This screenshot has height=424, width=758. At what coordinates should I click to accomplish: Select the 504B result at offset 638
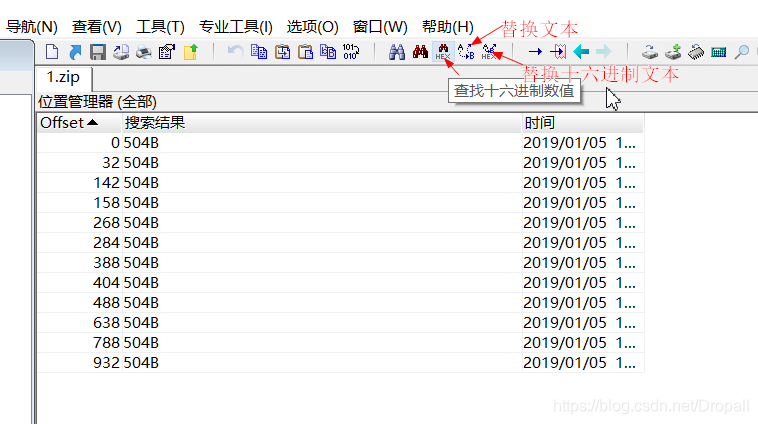pos(141,322)
